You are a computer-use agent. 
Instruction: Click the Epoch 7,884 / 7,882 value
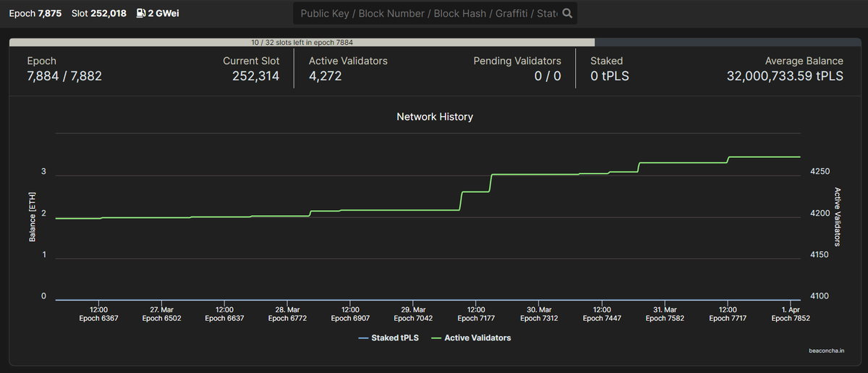pyautogui.click(x=64, y=75)
